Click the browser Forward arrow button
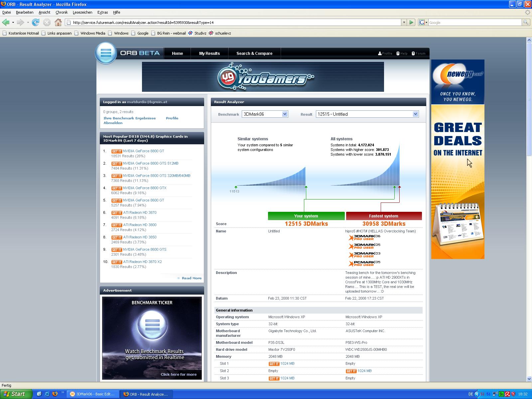532x399 pixels. [20, 22]
